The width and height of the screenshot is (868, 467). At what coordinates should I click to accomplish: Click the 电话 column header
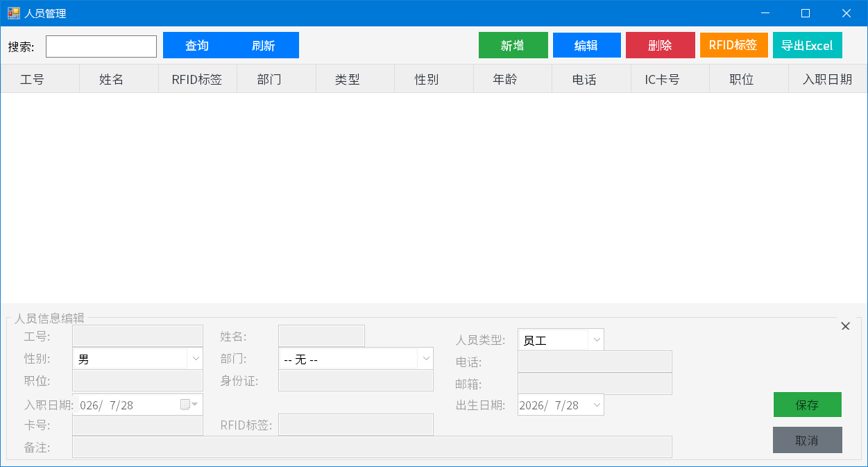(591, 79)
